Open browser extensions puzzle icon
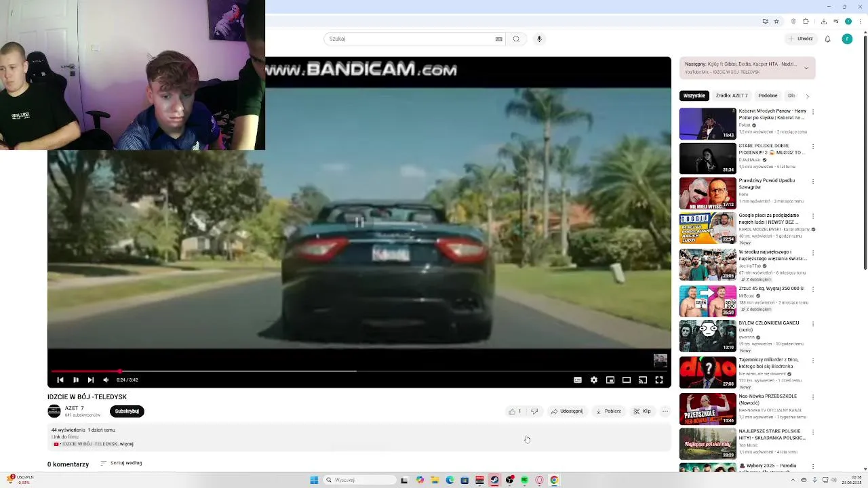 (806, 21)
